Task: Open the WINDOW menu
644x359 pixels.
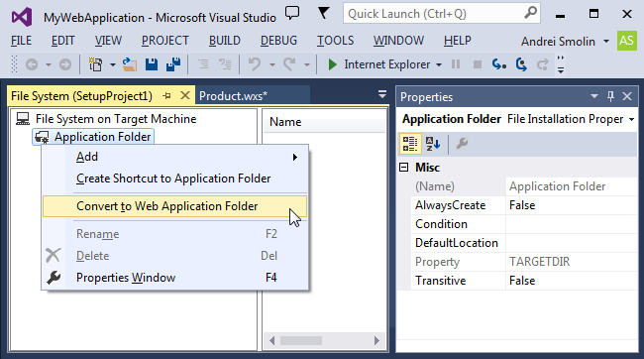Action: click(x=398, y=41)
